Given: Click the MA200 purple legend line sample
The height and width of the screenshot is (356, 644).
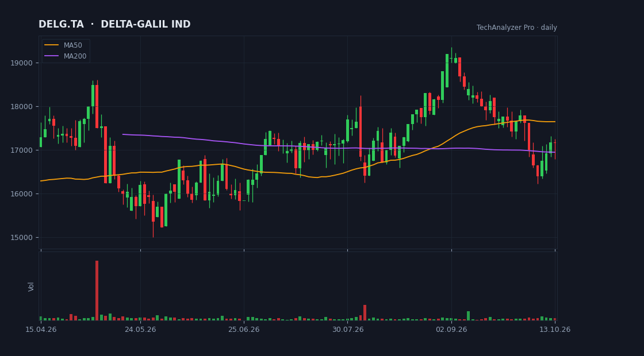Looking at the screenshot, I should (x=51, y=56).
